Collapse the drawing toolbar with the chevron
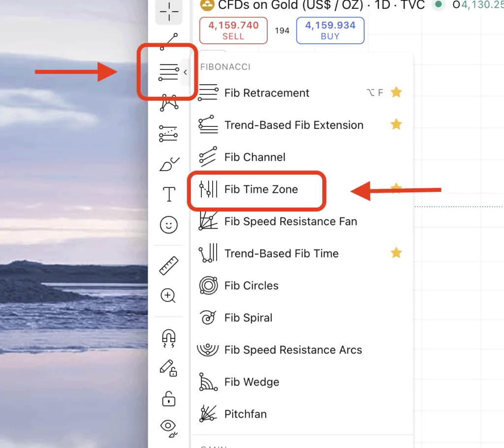The width and height of the screenshot is (504, 448). click(x=186, y=72)
